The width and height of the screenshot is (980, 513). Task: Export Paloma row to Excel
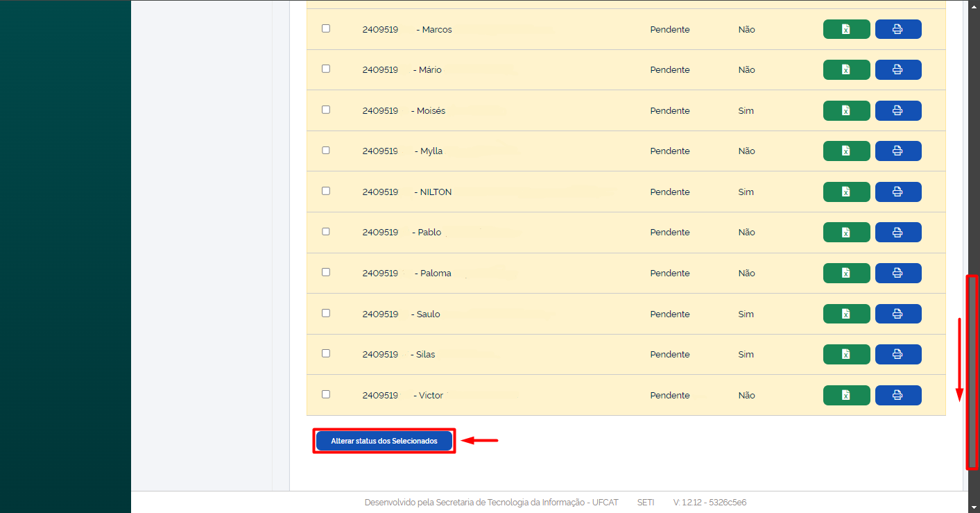pyautogui.click(x=846, y=273)
